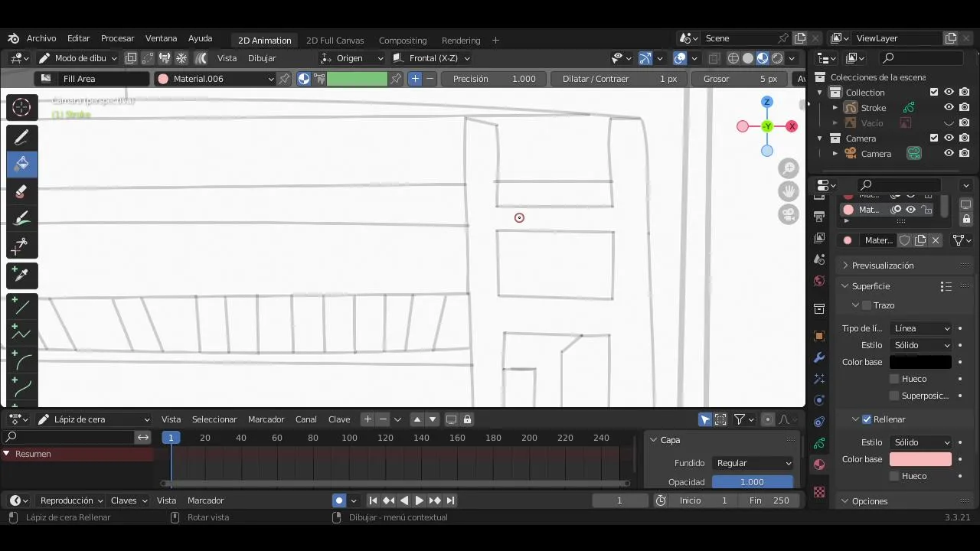Toggle the camera view icon
The height and width of the screenshot is (551, 980).
pyautogui.click(x=789, y=214)
